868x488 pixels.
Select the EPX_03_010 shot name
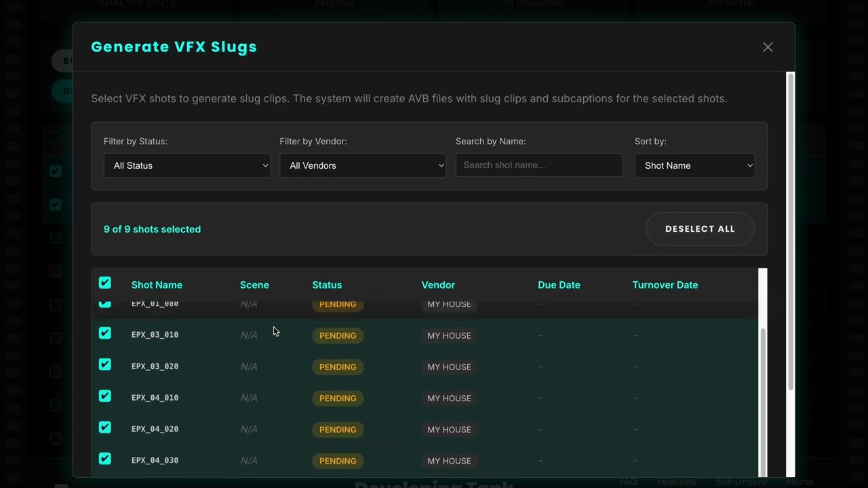coord(155,335)
